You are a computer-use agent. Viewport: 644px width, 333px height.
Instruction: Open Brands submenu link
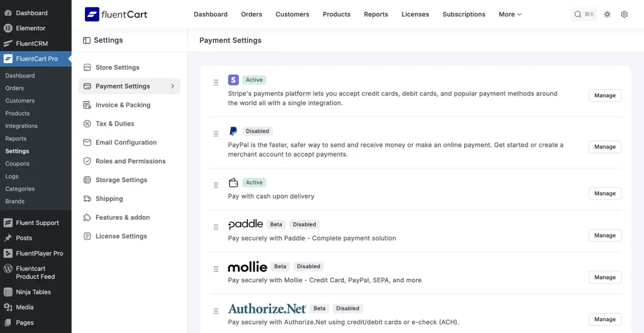(15, 201)
